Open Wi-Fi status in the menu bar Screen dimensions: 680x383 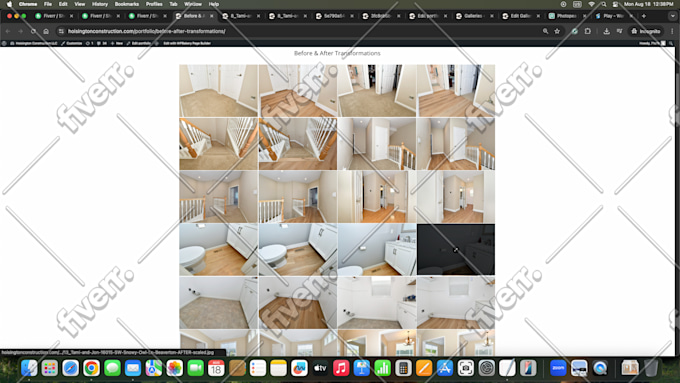(x=592, y=4)
